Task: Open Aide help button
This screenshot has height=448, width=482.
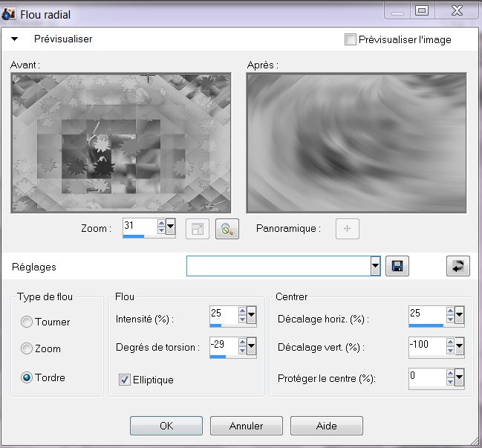Action: (x=327, y=426)
